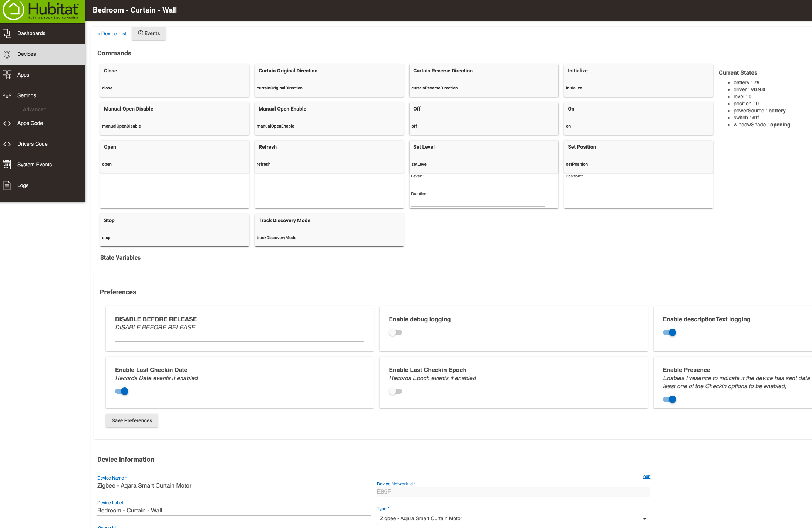The image size is (812, 528).
Task: Click the Devices lightbulb icon
Action: [x=7, y=54]
